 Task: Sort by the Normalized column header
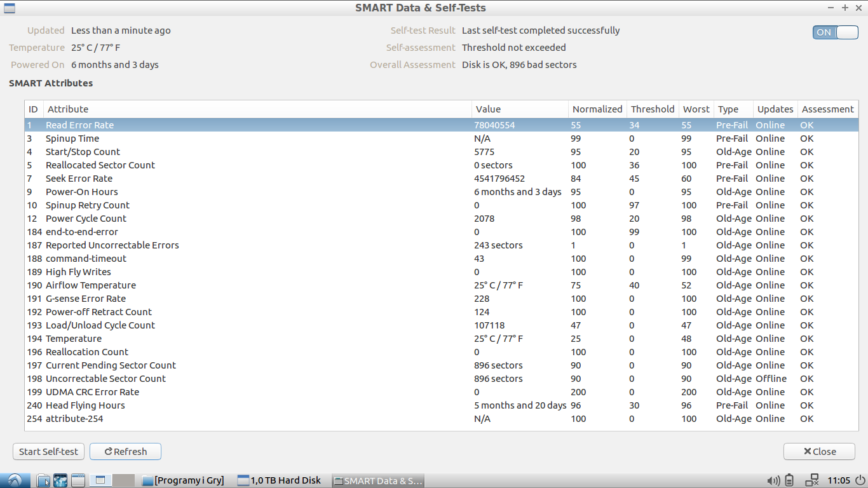[x=597, y=109]
